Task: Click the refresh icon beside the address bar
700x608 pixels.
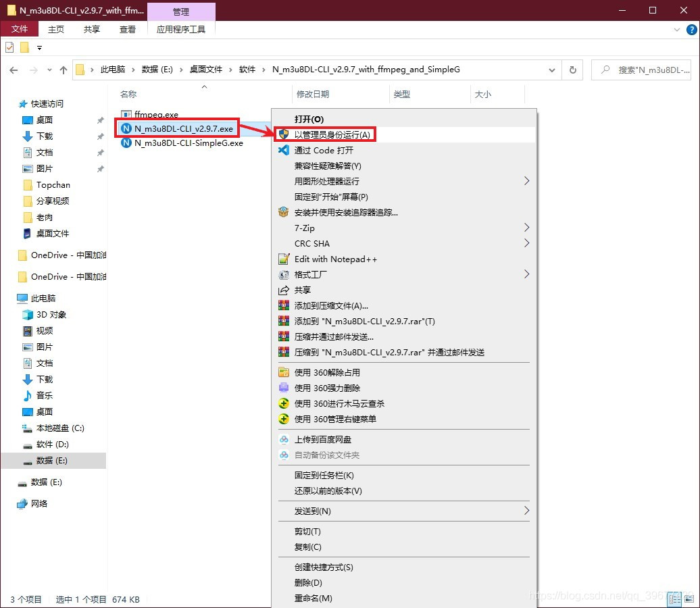Action: tap(572, 70)
